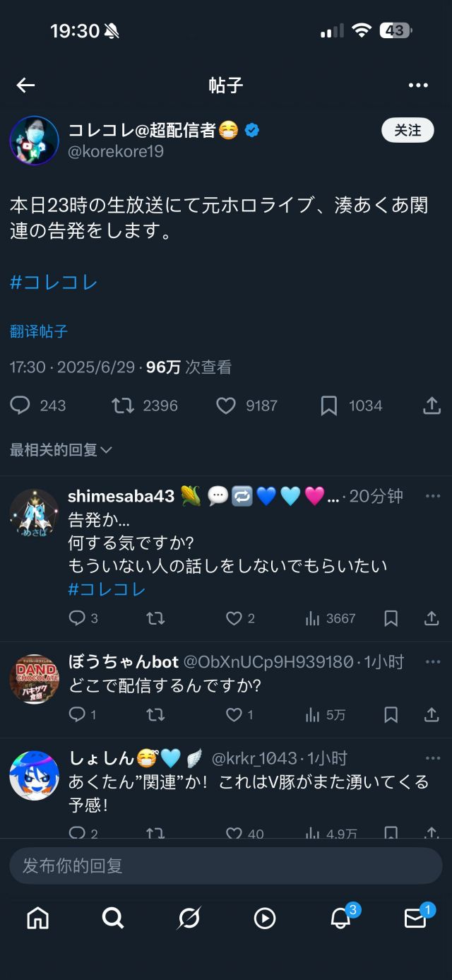Open notifications with the bell icon
This screenshot has width=452, height=980.
coord(339,919)
